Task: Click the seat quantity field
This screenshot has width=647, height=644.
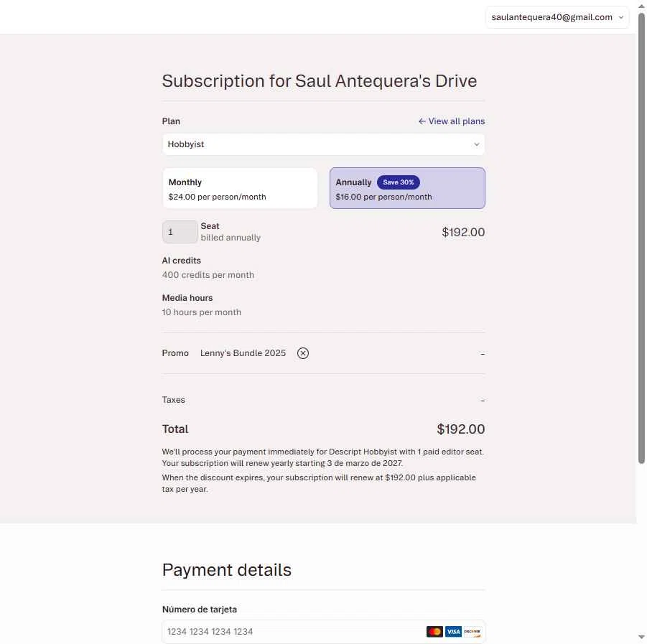Action: coord(180,232)
